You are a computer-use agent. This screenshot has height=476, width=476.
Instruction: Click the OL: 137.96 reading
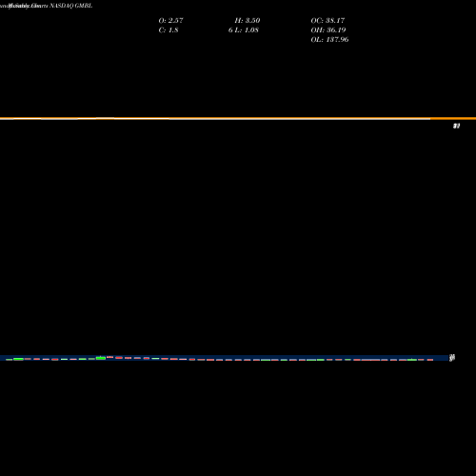point(329,39)
